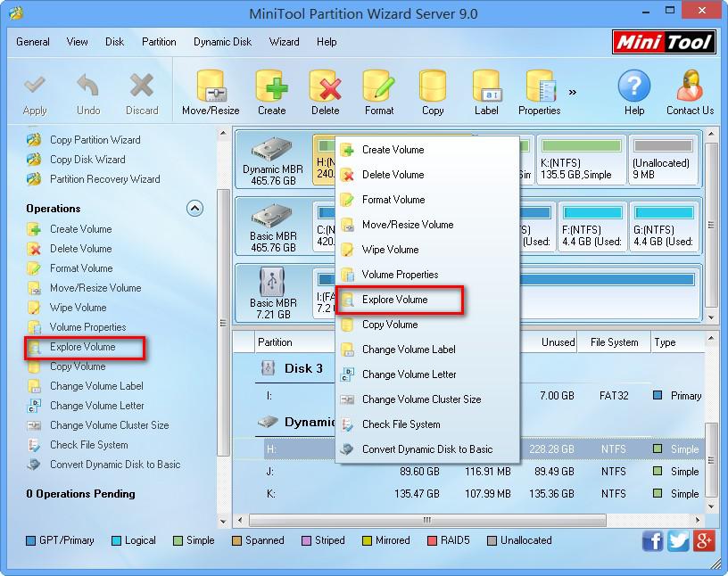
Task: Select the K:(NTFS) 135.5 GB partition block
Action: pyautogui.click(x=582, y=160)
